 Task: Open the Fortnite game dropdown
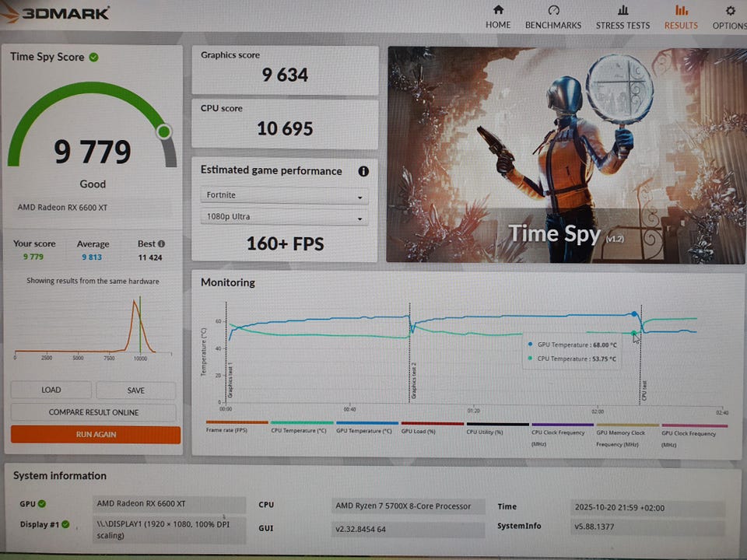(x=285, y=195)
